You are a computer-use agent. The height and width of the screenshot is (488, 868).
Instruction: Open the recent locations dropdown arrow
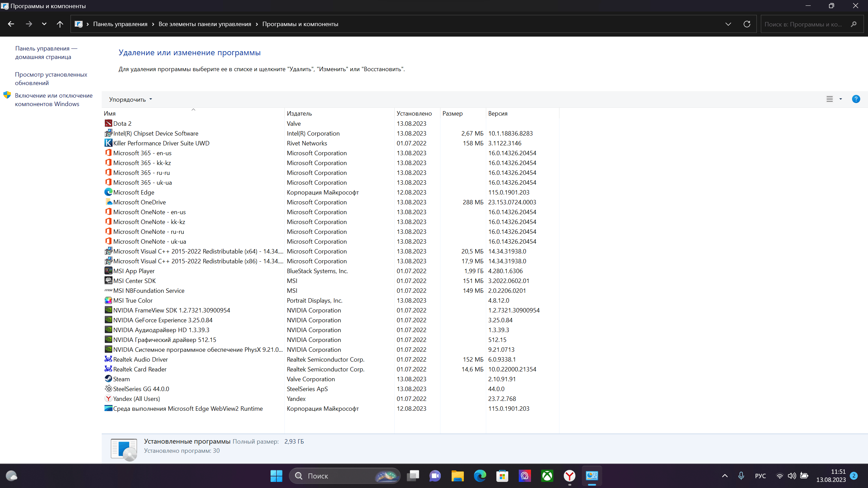44,24
